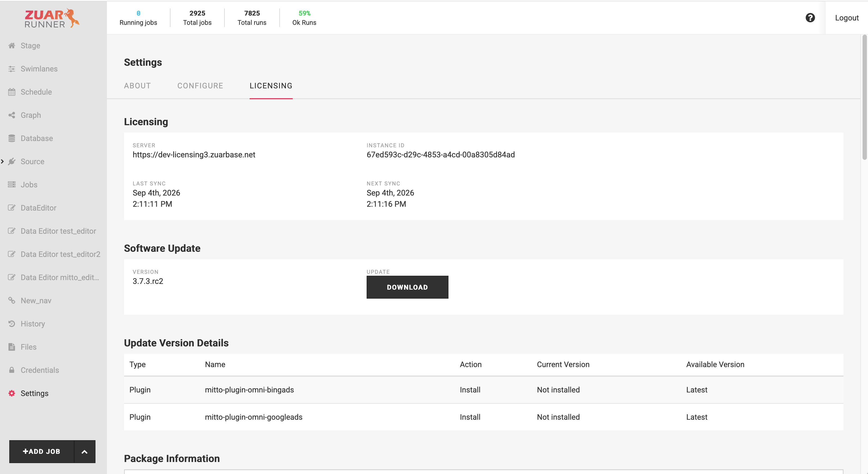Viewport: 868px width, 474px height.
Task: Click the Data Editor test_editor pencil icon
Action: tap(12, 231)
